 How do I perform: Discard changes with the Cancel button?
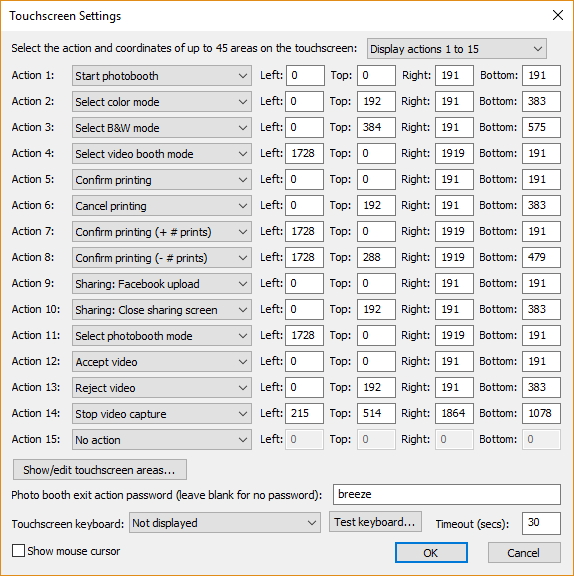pos(524,552)
